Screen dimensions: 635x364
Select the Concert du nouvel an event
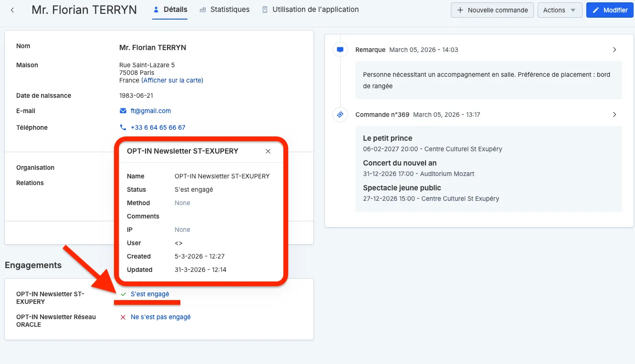click(x=400, y=163)
